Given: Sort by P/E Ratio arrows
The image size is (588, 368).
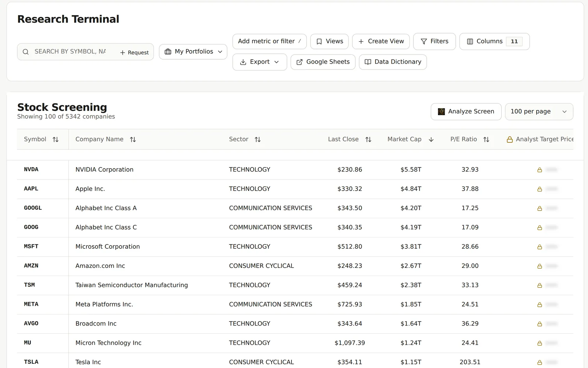Looking at the screenshot, I should tap(486, 139).
